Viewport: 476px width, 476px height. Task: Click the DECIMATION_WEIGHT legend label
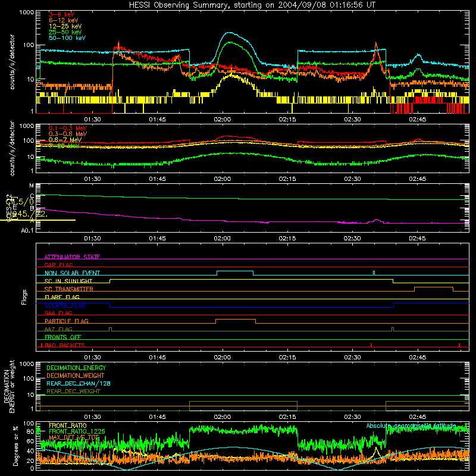coord(76,375)
